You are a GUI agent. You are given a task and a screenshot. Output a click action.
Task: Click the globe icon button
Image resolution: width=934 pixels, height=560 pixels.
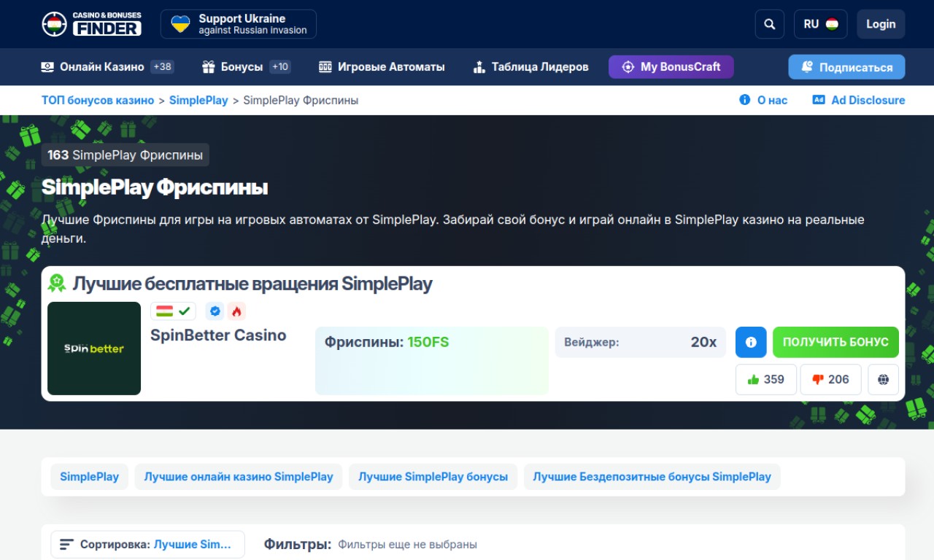pos(883,379)
